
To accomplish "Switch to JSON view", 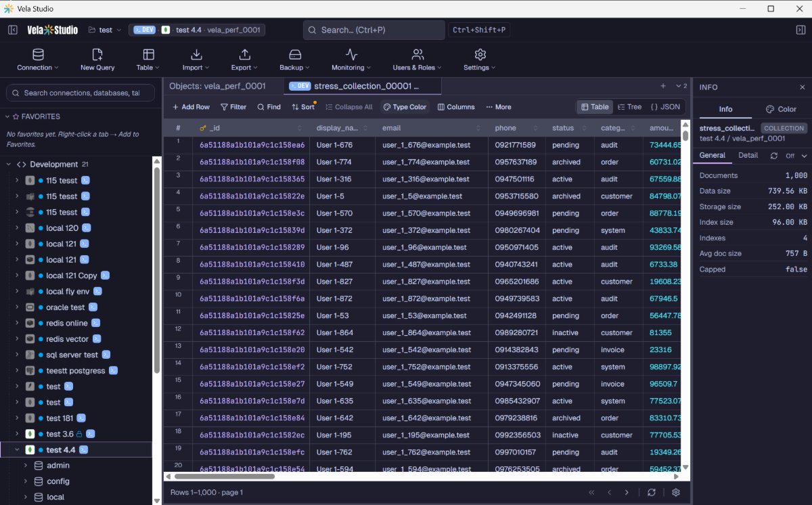I will point(665,107).
